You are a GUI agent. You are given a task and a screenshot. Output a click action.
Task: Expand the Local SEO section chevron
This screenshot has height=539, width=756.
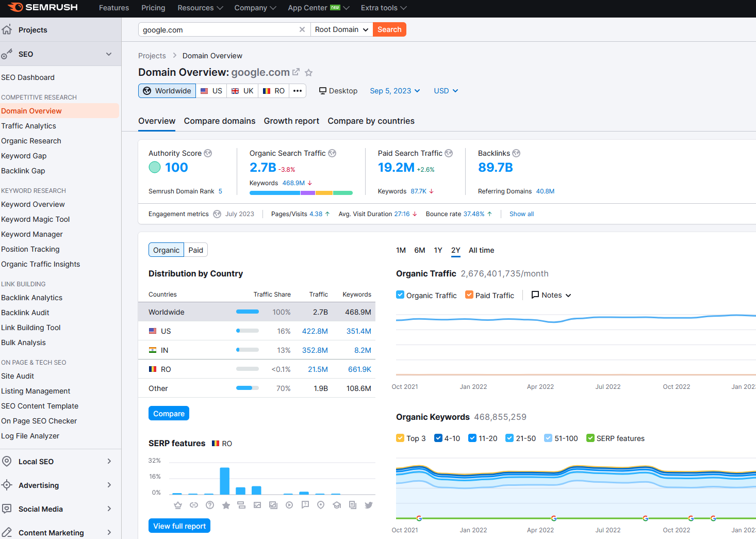(x=109, y=461)
